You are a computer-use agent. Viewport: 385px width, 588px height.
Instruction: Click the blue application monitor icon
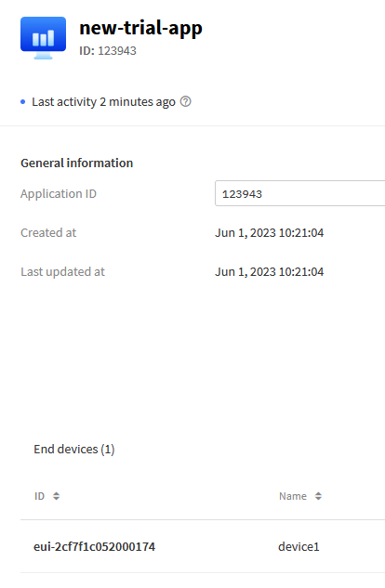(43, 38)
